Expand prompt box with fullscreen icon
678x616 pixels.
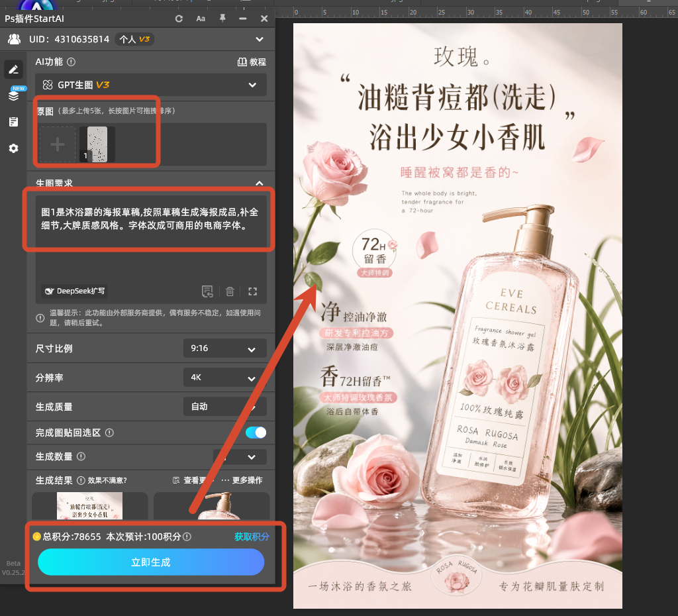(252, 291)
